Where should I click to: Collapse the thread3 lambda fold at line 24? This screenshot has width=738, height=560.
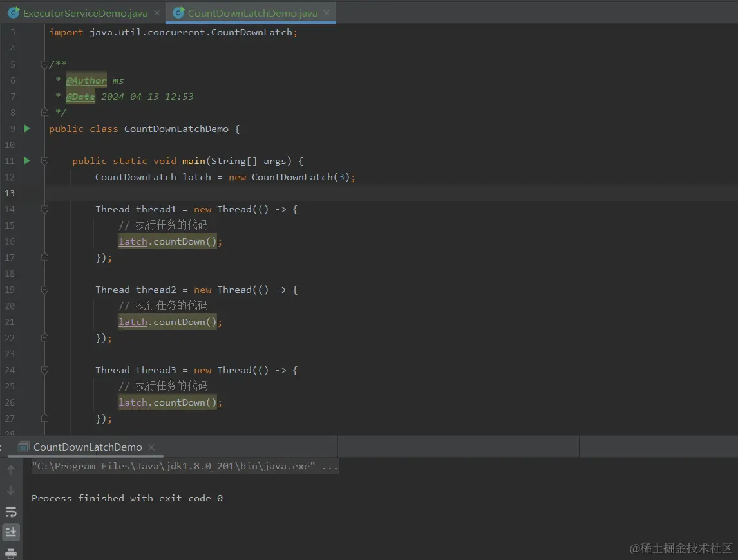pyautogui.click(x=44, y=370)
